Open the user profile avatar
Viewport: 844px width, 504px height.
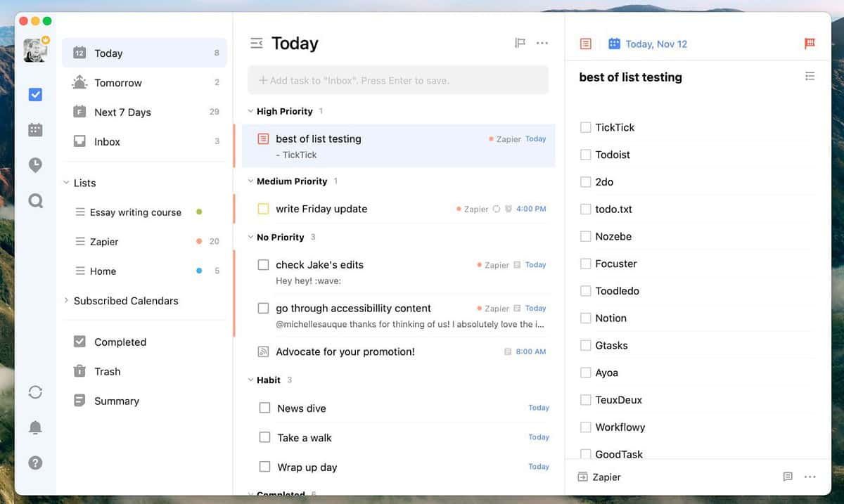pos(35,50)
